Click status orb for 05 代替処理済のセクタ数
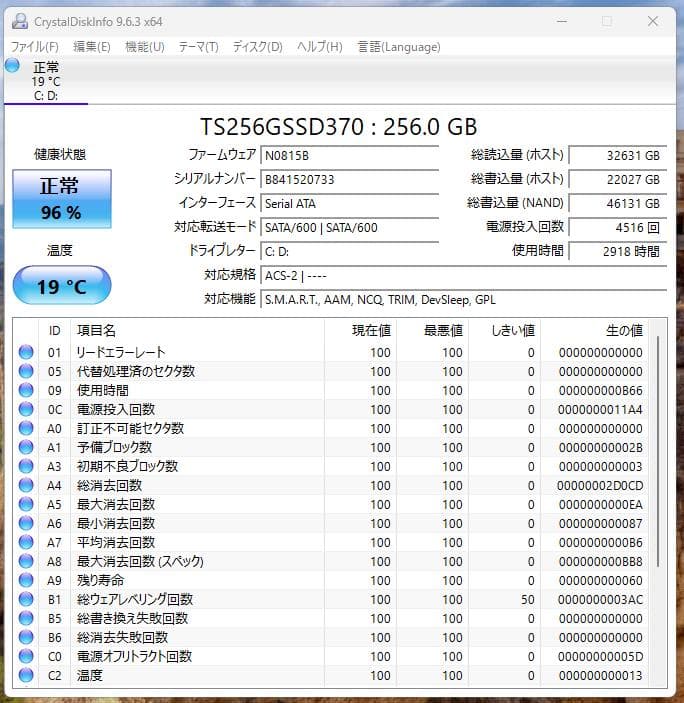The image size is (684, 703). pyautogui.click(x=26, y=371)
